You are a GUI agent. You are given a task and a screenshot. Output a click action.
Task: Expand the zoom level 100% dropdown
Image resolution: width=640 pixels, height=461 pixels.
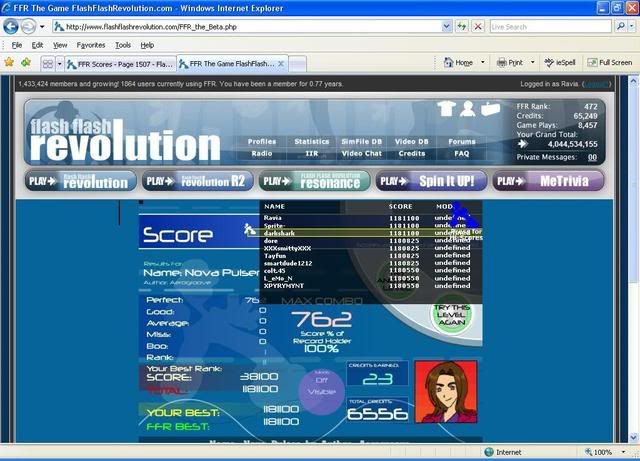tap(626, 452)
